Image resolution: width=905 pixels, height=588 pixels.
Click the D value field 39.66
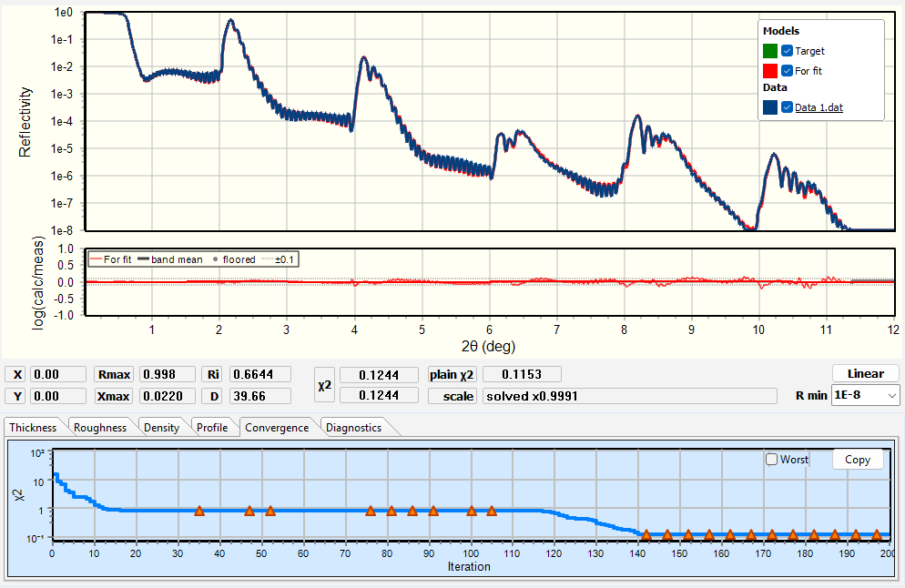tap(259, 397)
